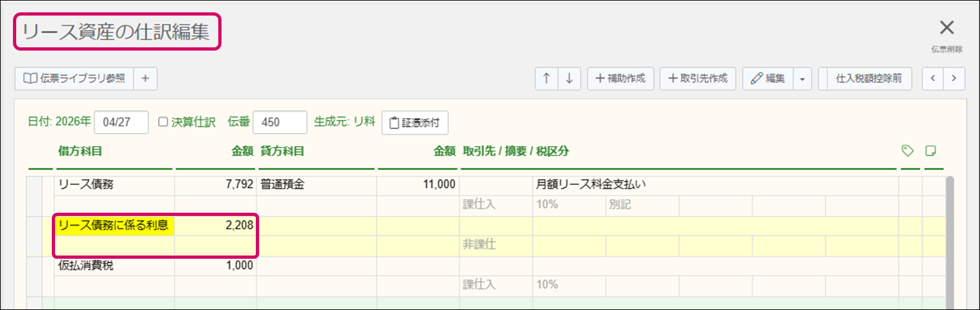Click the tag icon in the column header
Screen dimensions: 980x310
pos(907,151)
